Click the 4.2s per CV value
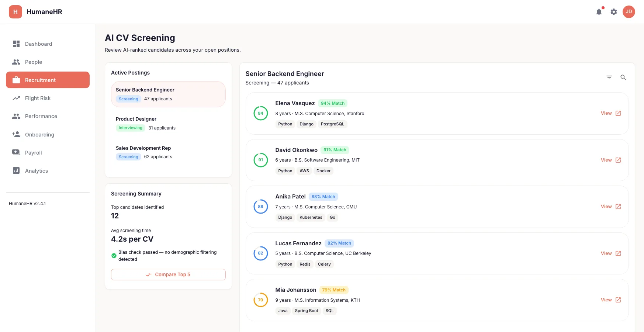Viewport: 644px width, 332px height. click(x=132, y=239)
